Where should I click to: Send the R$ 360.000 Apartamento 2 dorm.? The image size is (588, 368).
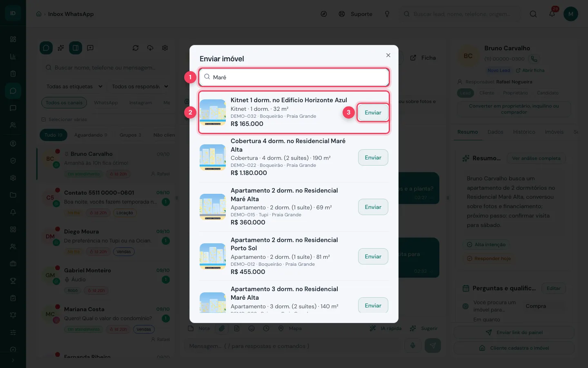coord(373,207)
